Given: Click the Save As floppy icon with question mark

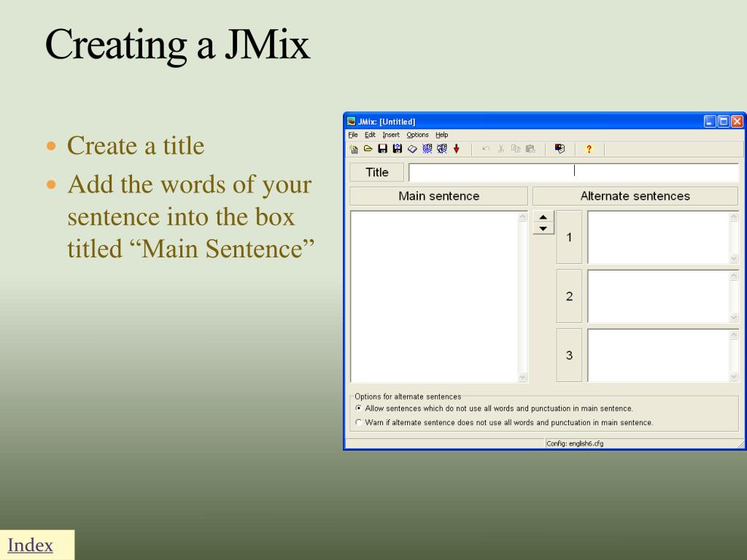Looking at the screenshot, I should (398, 149).
